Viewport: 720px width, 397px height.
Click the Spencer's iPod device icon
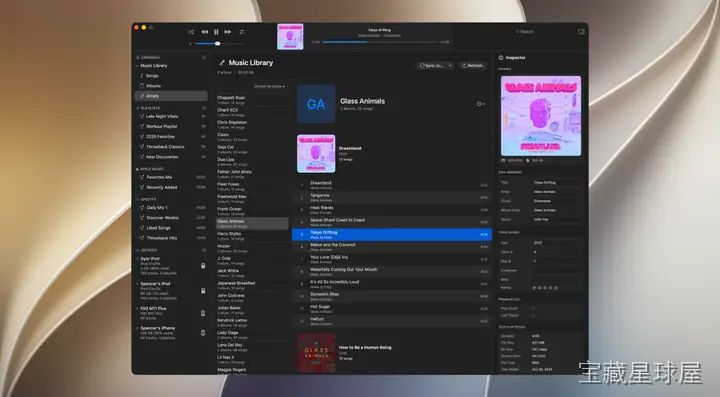tap(203, 291)
